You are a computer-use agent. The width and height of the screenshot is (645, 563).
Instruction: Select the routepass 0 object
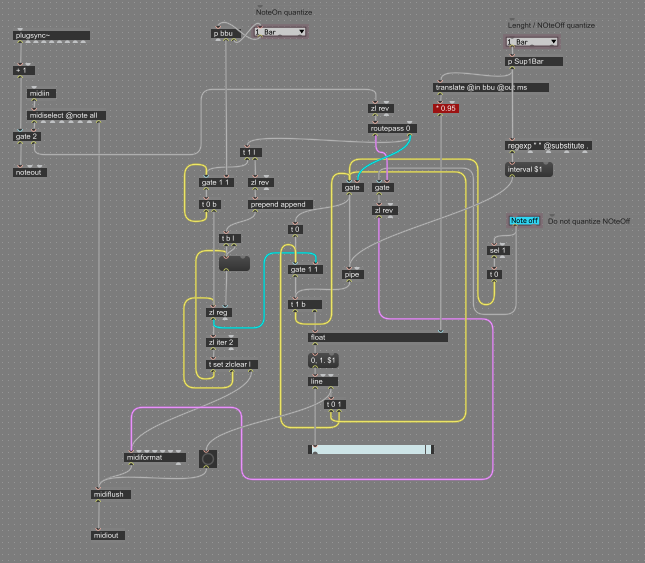point(393,128)
